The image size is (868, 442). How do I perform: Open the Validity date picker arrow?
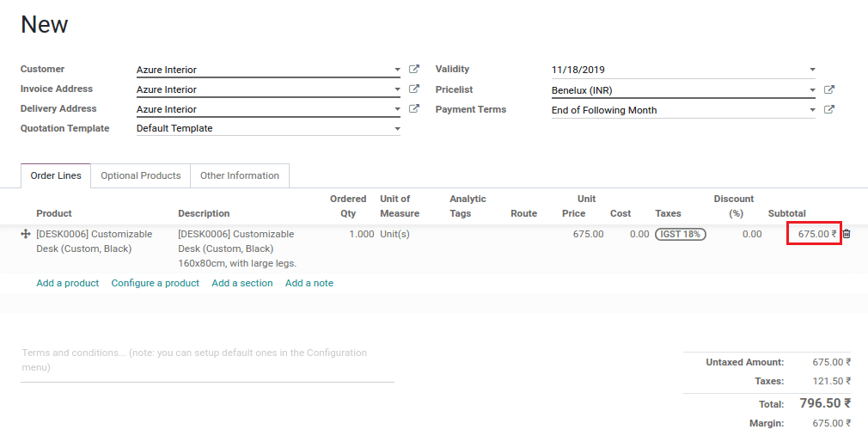tap(812, 70)
